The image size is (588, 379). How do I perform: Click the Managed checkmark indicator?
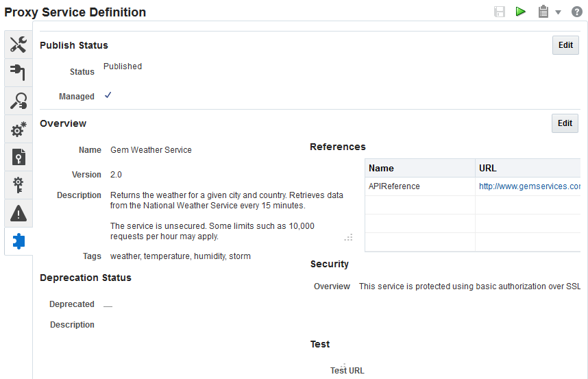point(108,95)
